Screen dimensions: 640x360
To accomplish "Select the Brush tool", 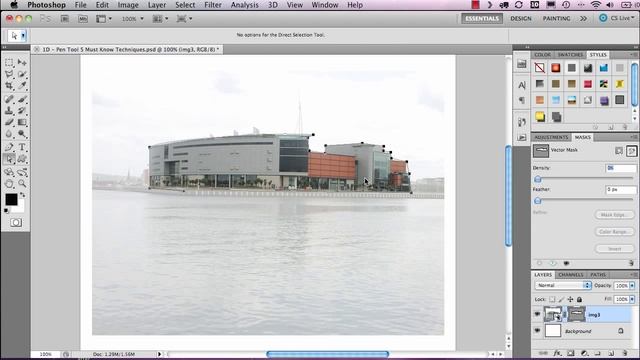I will (22, 99).
